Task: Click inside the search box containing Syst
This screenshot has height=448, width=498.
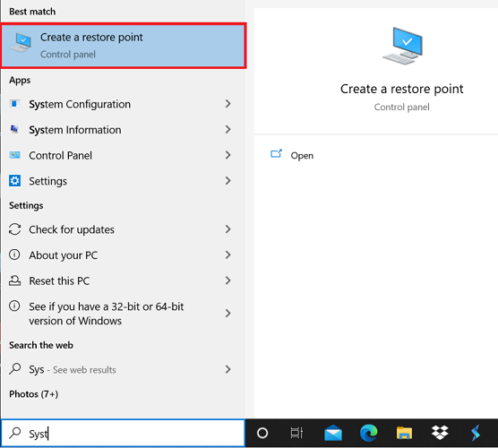Action: [124, 433]
